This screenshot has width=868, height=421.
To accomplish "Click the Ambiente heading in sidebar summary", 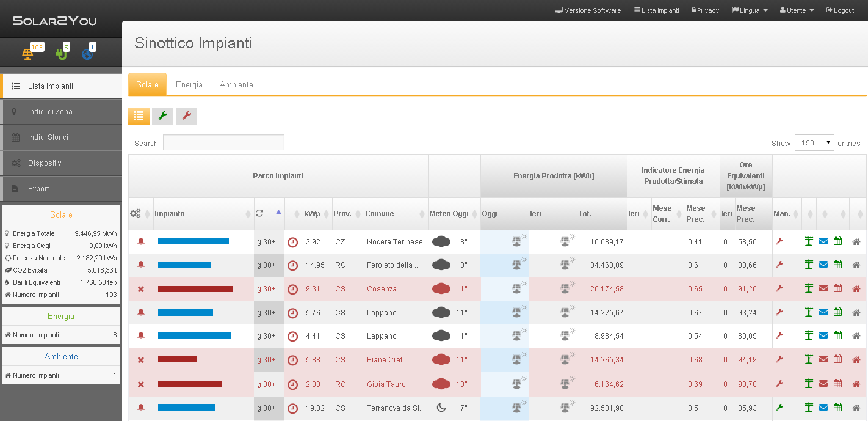I will [x=61, y=356].
